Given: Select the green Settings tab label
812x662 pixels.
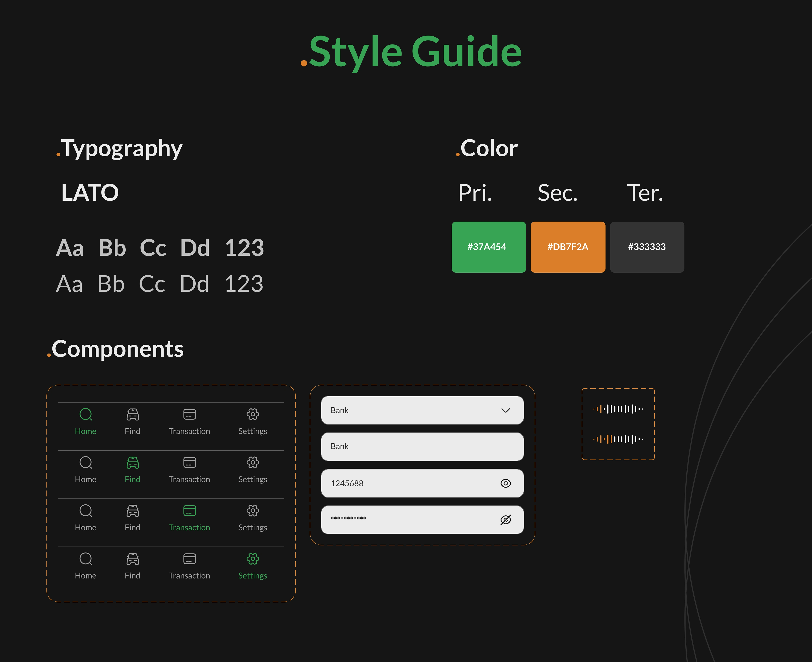Looking at the screenshot, I should (253, 576).
